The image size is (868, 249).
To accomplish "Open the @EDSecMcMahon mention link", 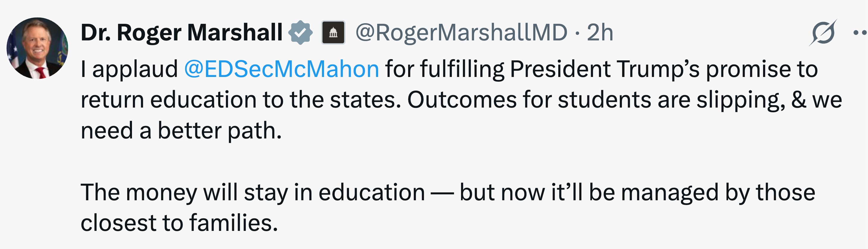I will [x=282, y=69].
